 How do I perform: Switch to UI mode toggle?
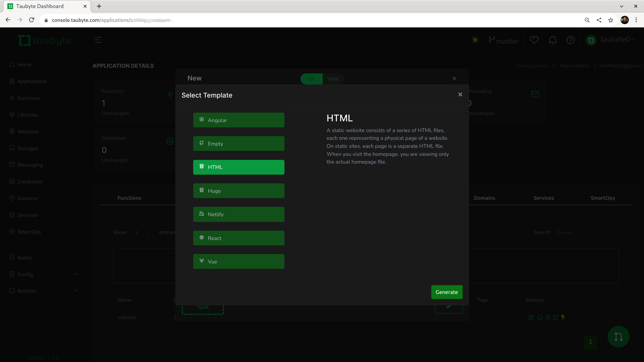311,79
